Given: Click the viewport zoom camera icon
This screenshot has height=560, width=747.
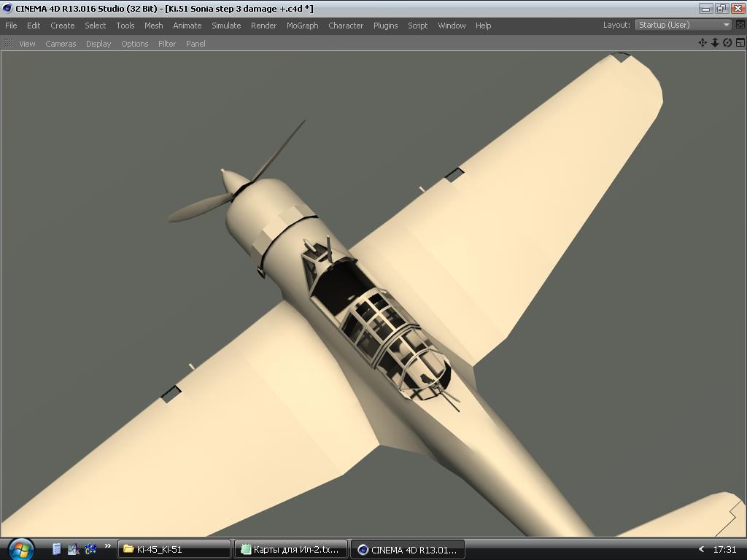Looking at the screenshot, I should point(715,43).
